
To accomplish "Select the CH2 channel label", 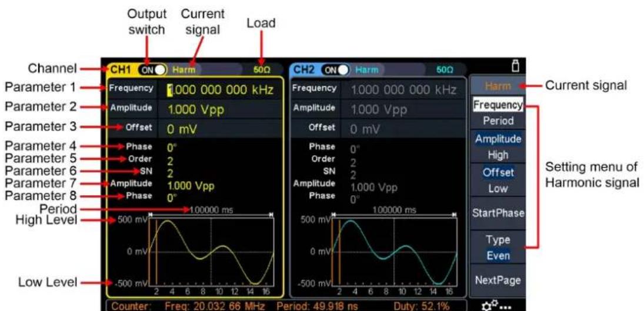I will (303, 69).
